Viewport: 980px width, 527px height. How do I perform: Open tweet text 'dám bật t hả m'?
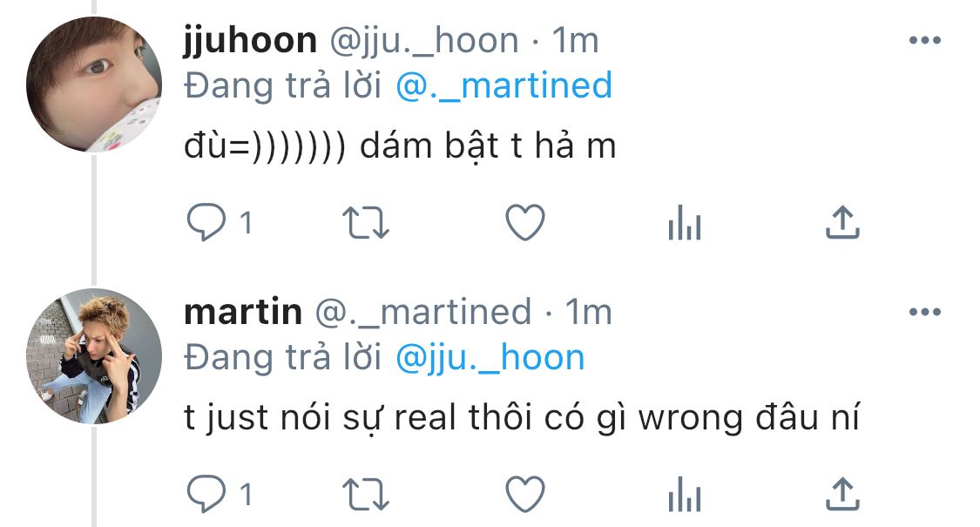[488, 146]
